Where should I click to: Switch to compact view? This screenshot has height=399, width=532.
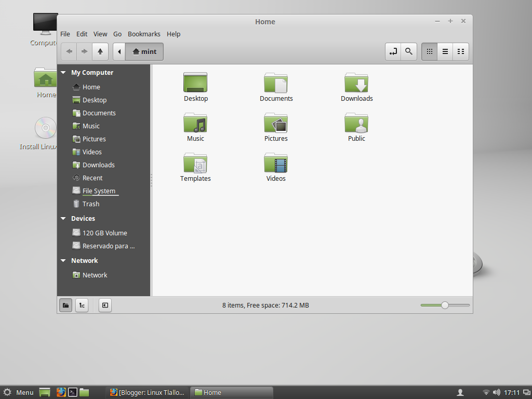tap(460, 51)
